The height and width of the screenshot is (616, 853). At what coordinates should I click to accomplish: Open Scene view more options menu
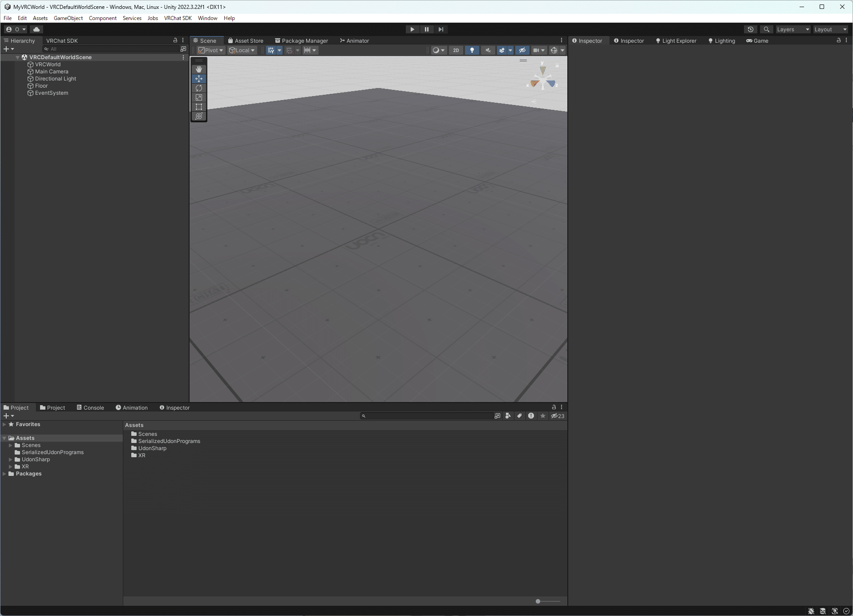tap(562, 40)
